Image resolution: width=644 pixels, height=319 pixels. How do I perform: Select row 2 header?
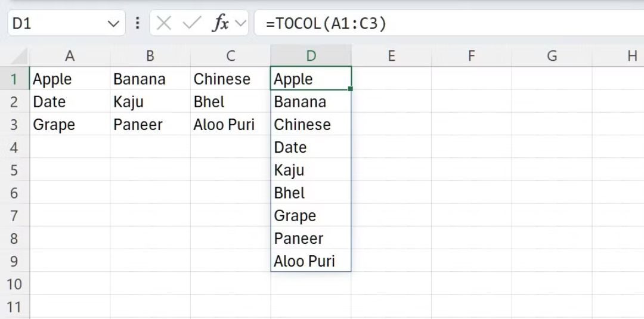click(14, 102)
